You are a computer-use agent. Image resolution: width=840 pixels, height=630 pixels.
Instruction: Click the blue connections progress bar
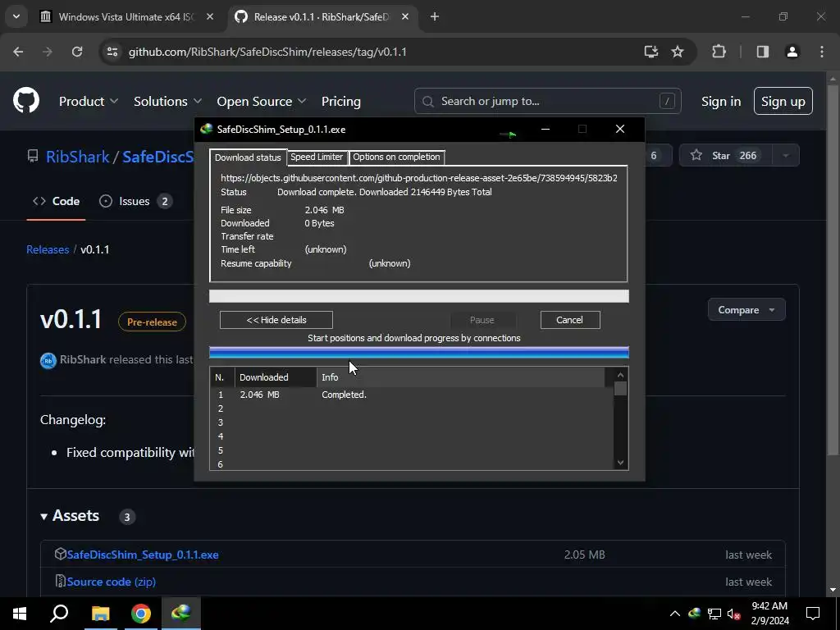419,352
